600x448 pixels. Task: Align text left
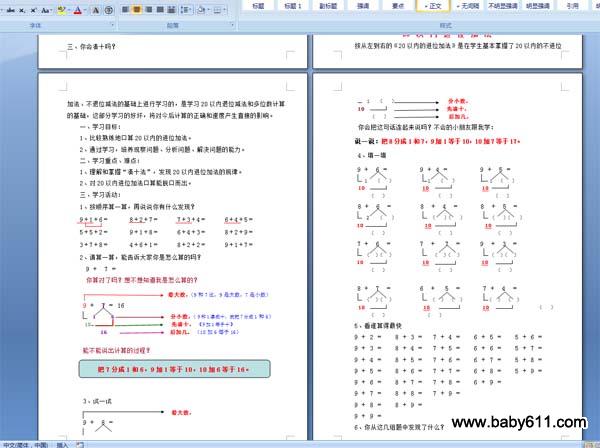pyautogui.click(x=125, y=10)
